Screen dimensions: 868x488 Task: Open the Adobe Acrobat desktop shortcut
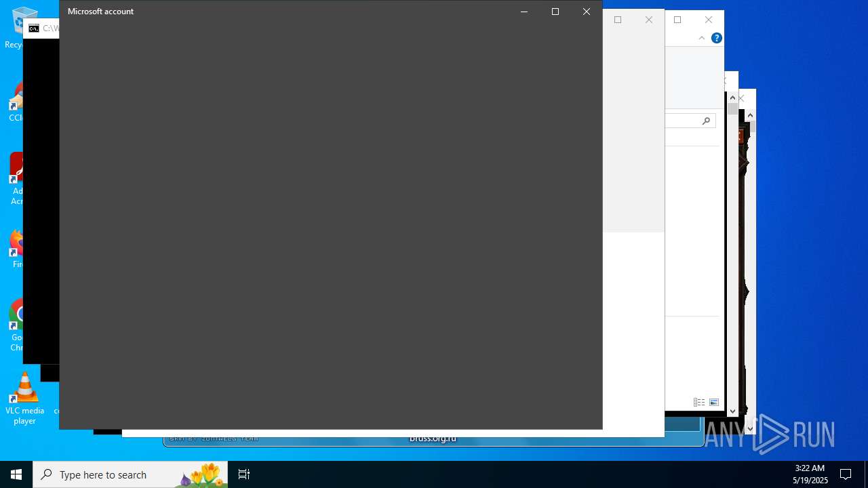(16, 178)
